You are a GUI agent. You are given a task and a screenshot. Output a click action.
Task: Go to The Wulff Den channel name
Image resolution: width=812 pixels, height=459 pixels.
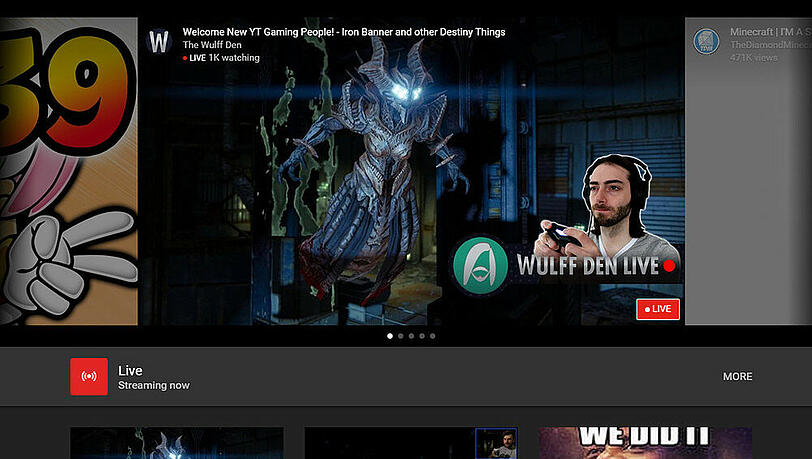click(212, 45)
